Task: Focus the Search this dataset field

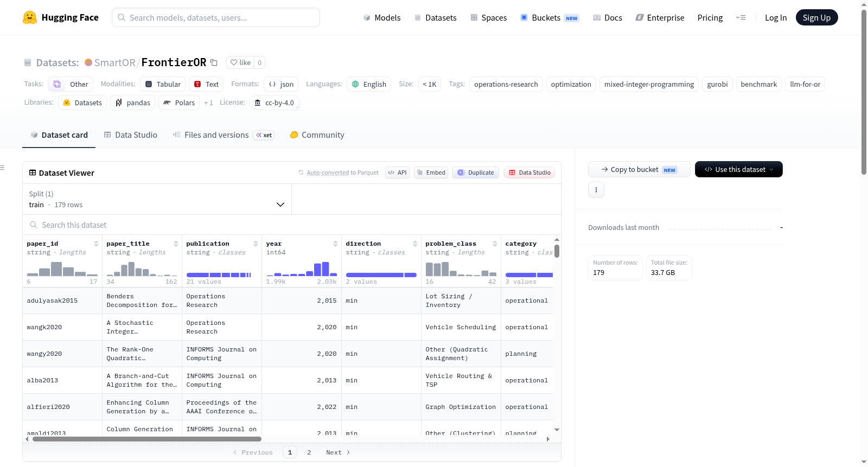Action: coord(292,225)
